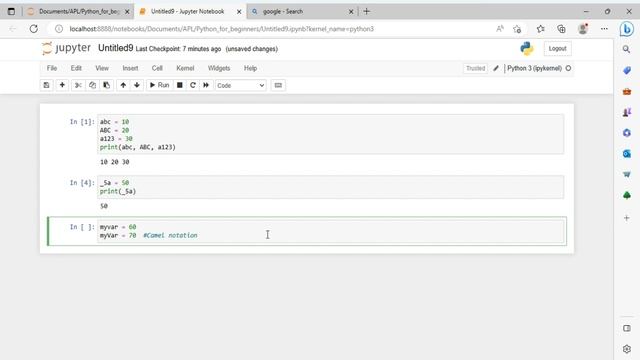Click the Logout button
The height and width of the screenshot is (360, 640).
557,49
